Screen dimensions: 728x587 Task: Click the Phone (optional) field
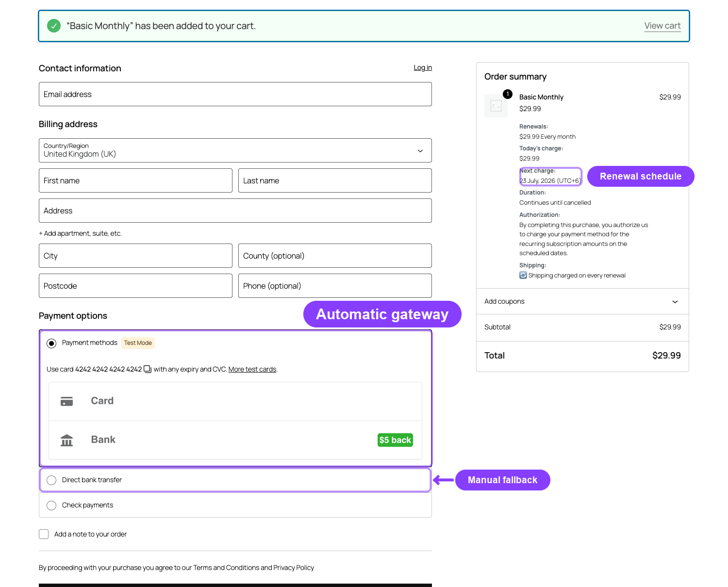coord(335,286)
